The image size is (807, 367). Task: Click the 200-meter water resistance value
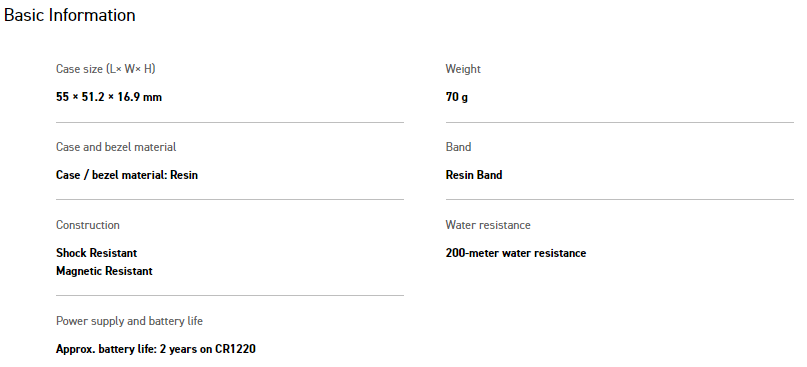click(x=516, y=253)
